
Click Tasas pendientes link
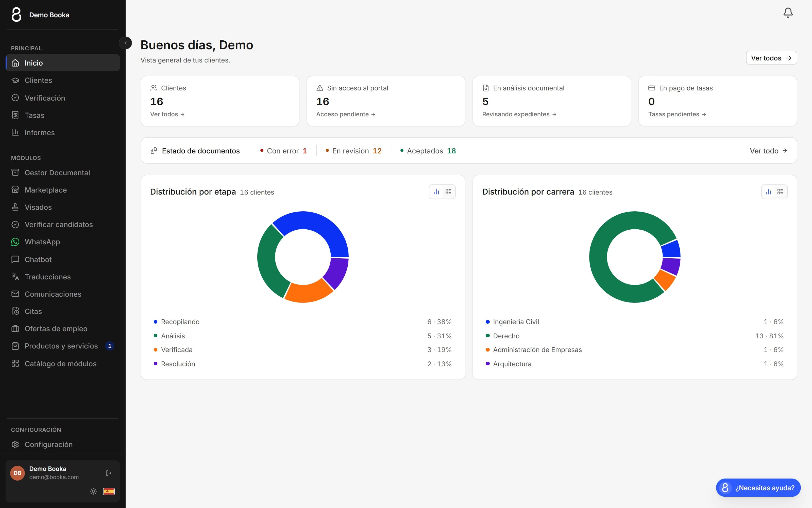click(x=677, y=114)
